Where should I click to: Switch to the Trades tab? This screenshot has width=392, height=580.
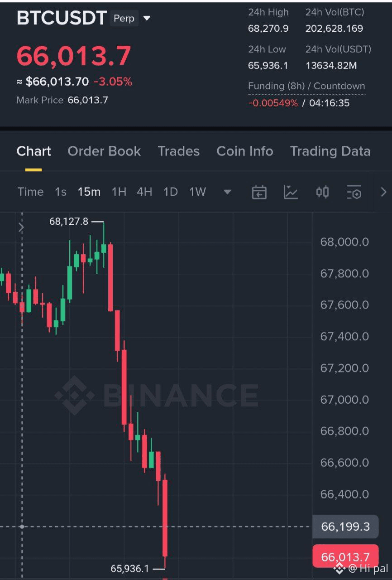[x=178, y=151]
